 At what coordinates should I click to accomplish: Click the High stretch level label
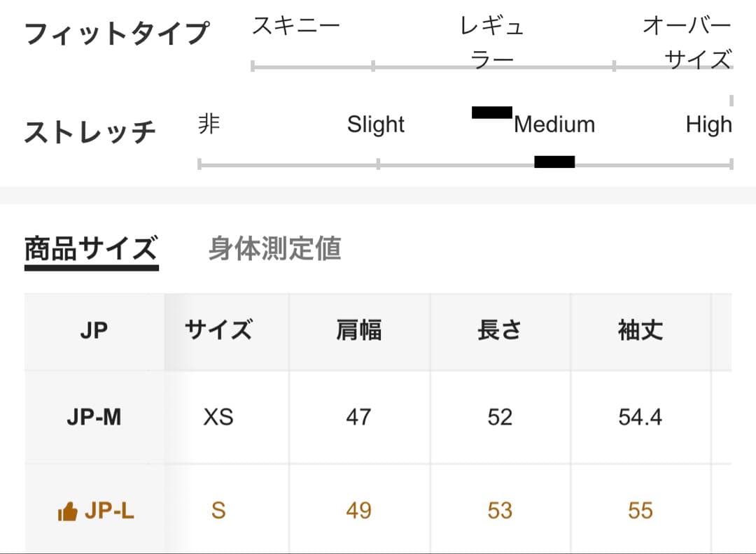pos(708,125)
